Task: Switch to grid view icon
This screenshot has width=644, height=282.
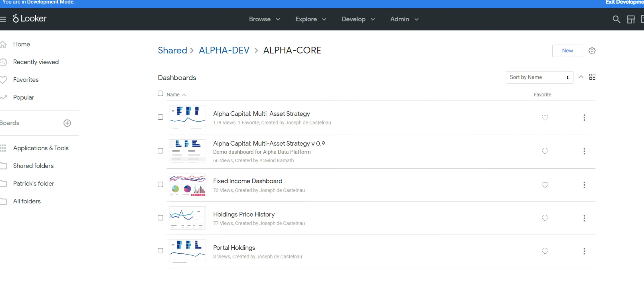Action: (x=592, y=77)
